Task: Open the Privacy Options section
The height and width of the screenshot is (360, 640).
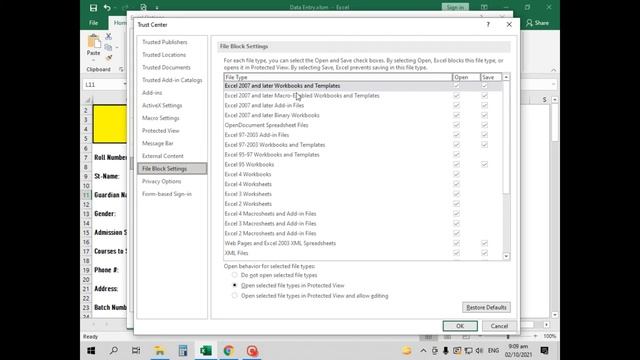Action: pyautogui.click(x=161, y=181)
